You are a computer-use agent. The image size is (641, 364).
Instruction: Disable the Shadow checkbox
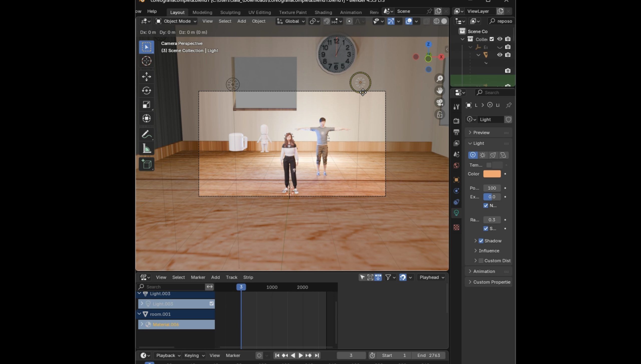click(x=481, y=241)
